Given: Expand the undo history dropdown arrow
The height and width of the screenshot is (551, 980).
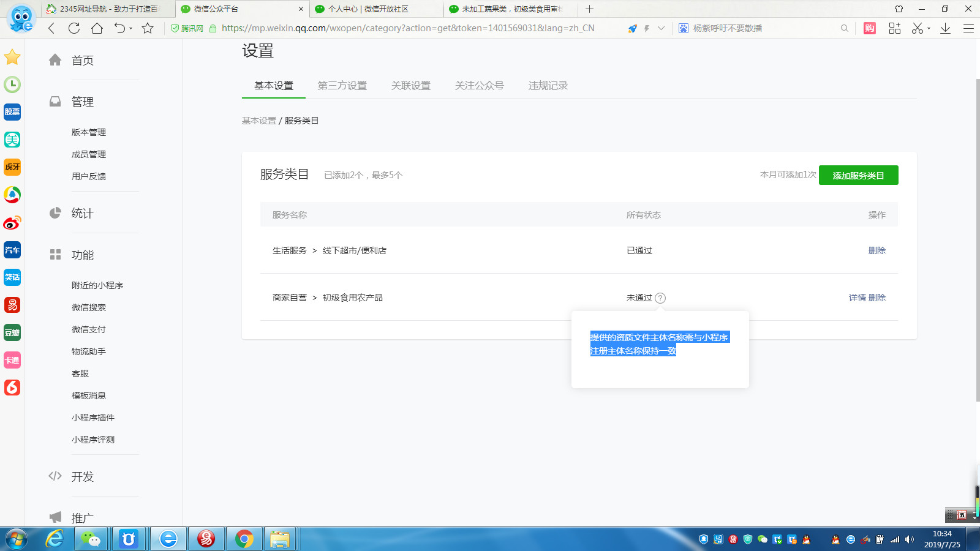Looking at the screenshot, I should 130,29.
